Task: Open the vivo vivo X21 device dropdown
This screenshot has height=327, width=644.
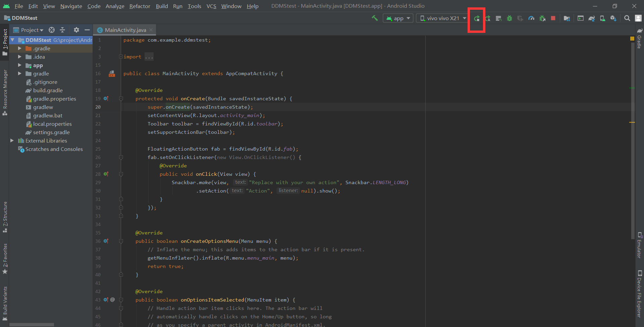Action: click(443, 18)
